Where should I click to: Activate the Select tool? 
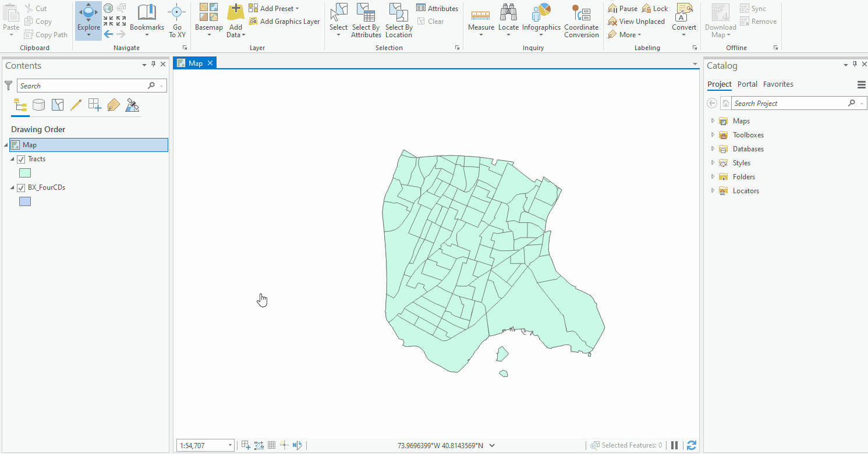click(338, 20)
